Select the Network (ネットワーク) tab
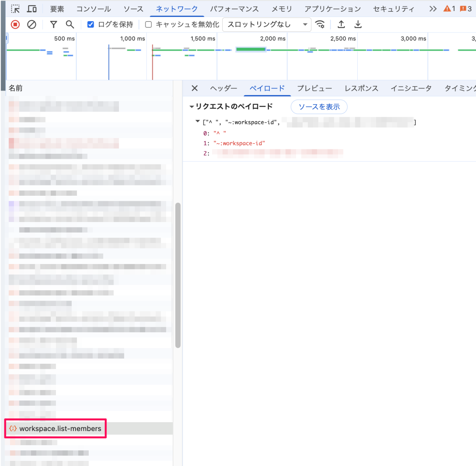476x466 pixels. pyautogui.click(x=177, y=9)
